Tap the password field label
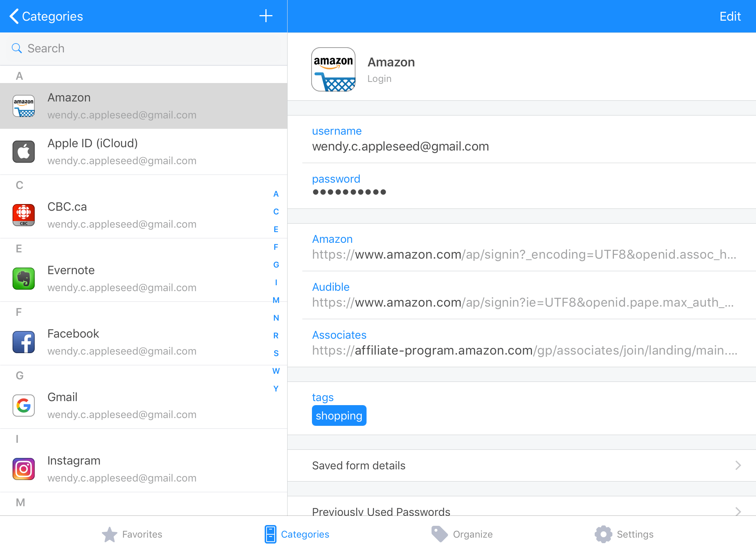 [336, 179]
